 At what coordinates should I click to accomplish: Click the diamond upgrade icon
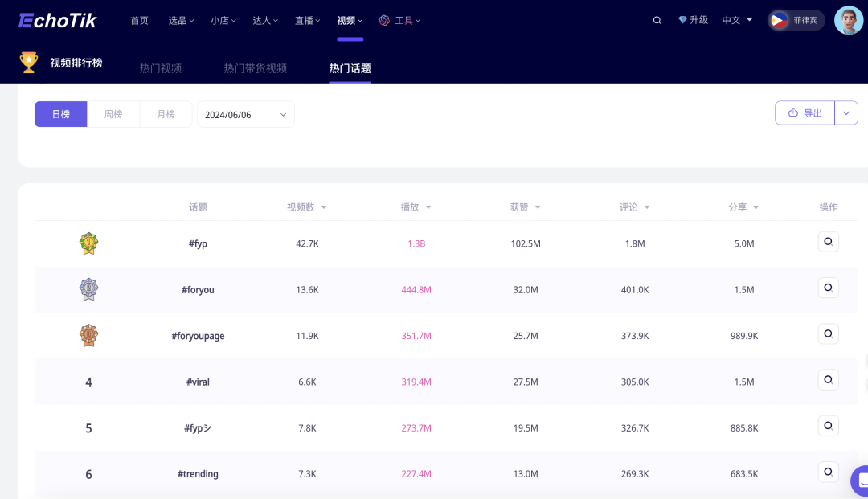pos(682,20)
